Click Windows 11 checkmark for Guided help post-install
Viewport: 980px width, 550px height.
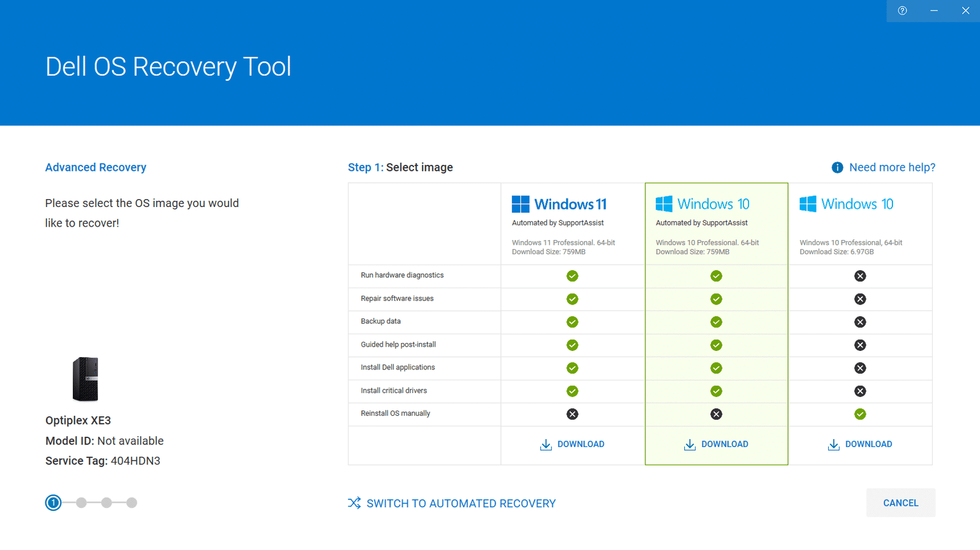click(572, 345)
